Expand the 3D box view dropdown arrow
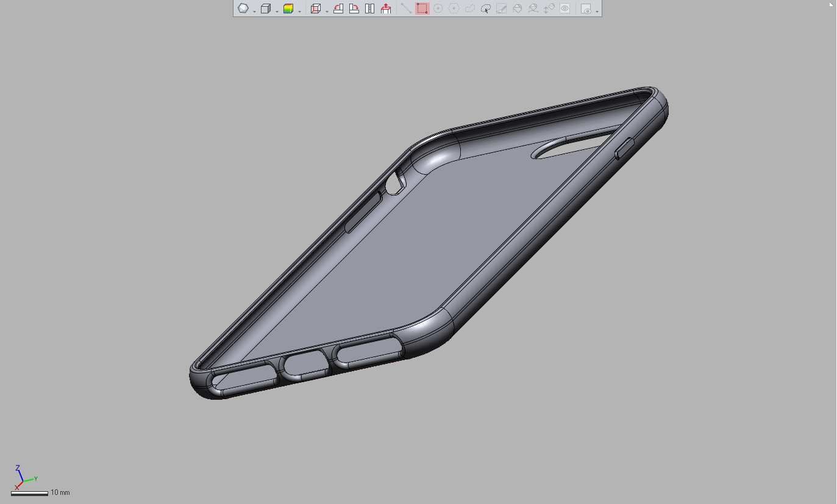 tap(277, 11)
